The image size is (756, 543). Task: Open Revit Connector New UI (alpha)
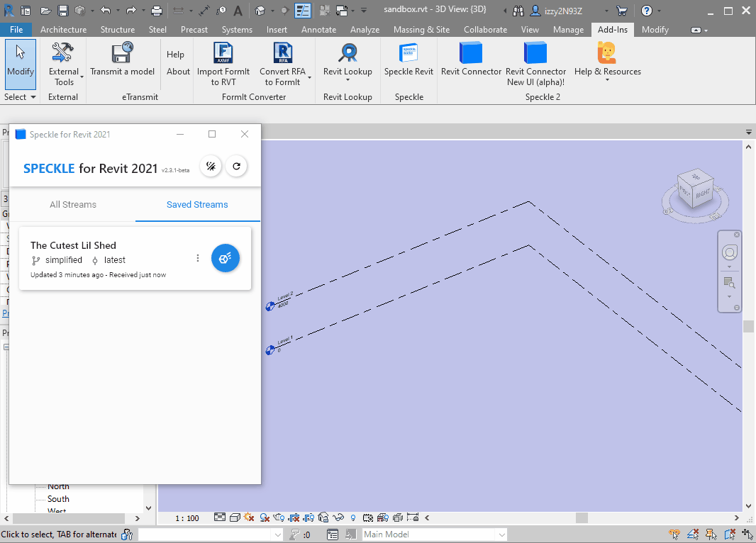point(535,65)
